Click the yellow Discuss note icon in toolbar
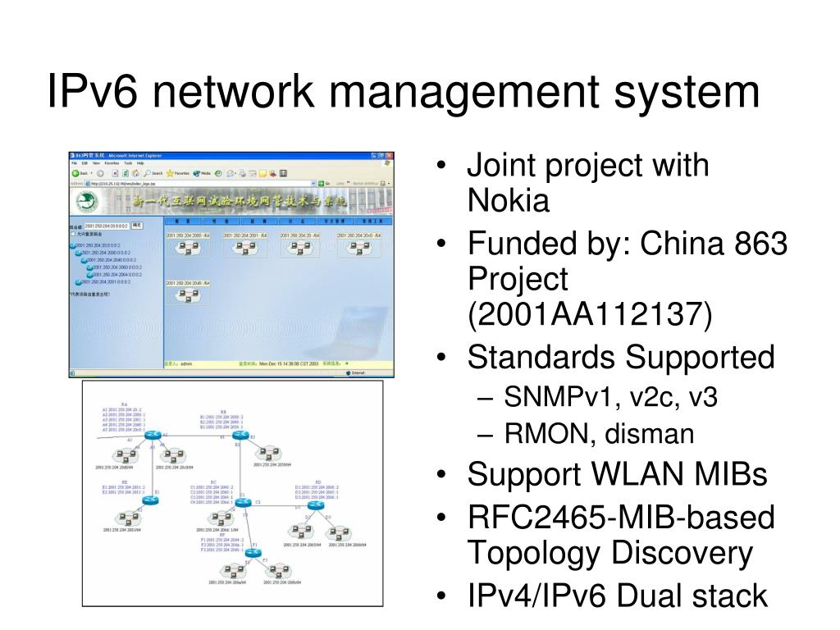840x630 pixels. point(262,173)
